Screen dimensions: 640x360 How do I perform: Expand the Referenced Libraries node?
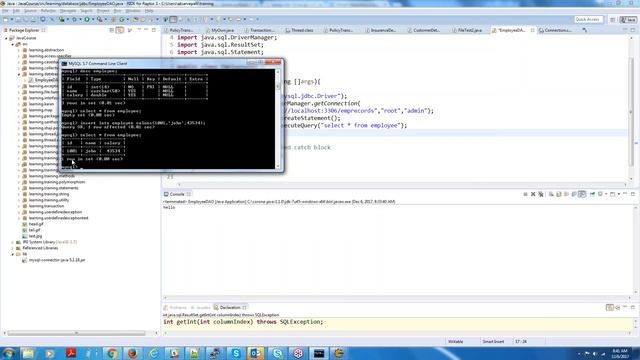pyautogui.click(x=13, y=248)
